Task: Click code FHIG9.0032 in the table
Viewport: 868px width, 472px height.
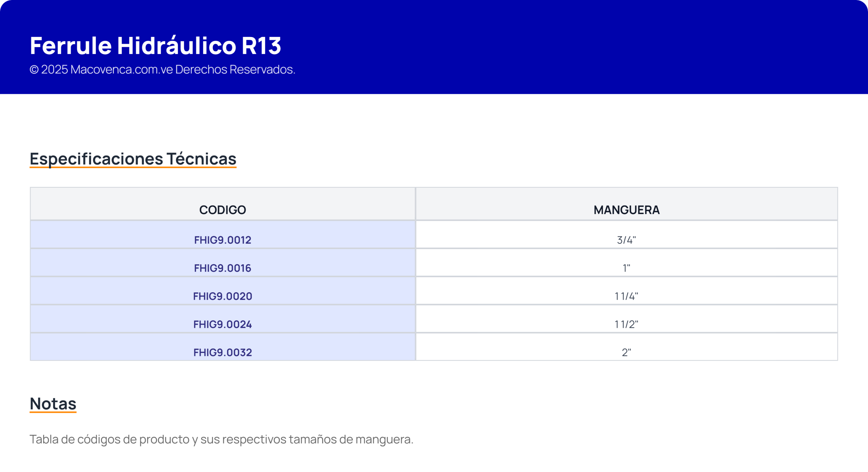Action: point(222,353)
